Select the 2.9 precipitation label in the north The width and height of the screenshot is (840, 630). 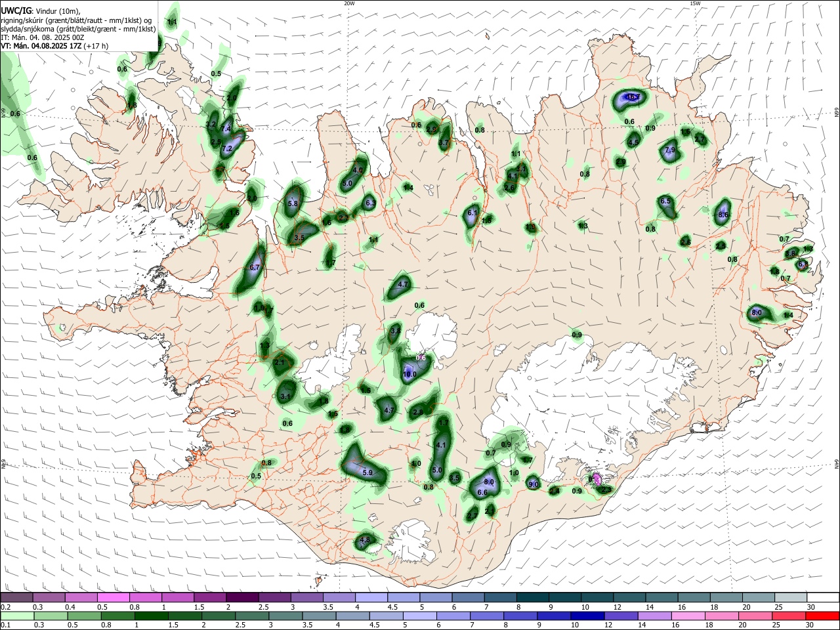[431, 129]
